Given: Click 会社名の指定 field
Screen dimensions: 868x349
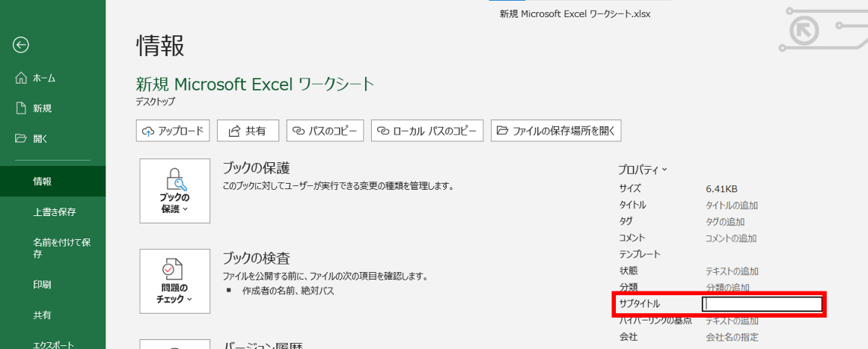Looking at the screenshot, I should [x=732, y=337].
